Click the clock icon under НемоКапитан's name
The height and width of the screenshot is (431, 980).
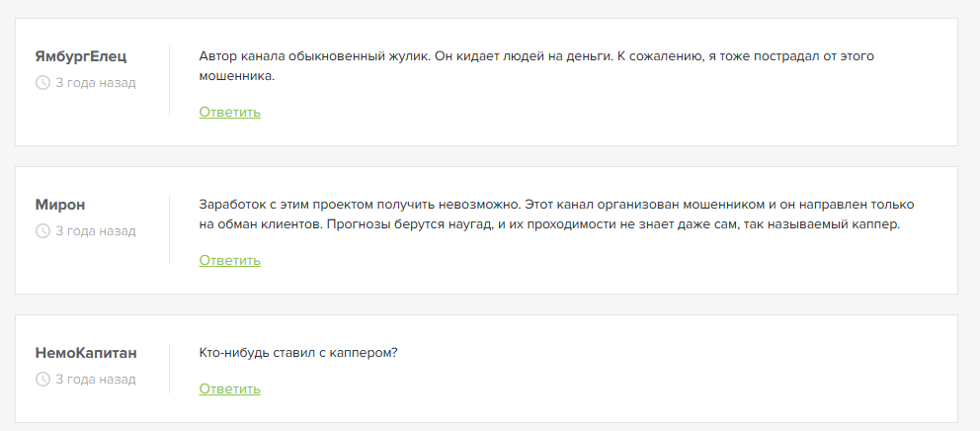[x=42, y=380]
